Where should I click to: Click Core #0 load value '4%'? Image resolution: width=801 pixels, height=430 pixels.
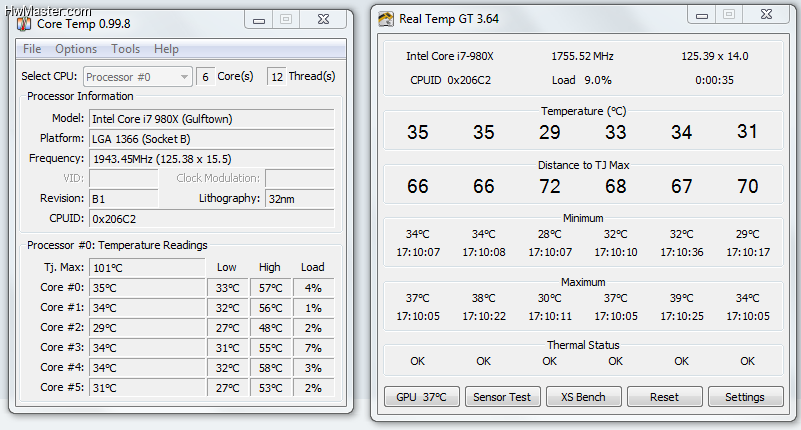(x=313, y=288)
